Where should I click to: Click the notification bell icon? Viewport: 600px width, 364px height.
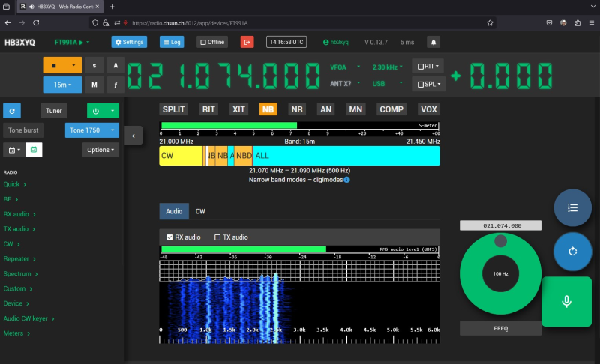click(433, 42)
